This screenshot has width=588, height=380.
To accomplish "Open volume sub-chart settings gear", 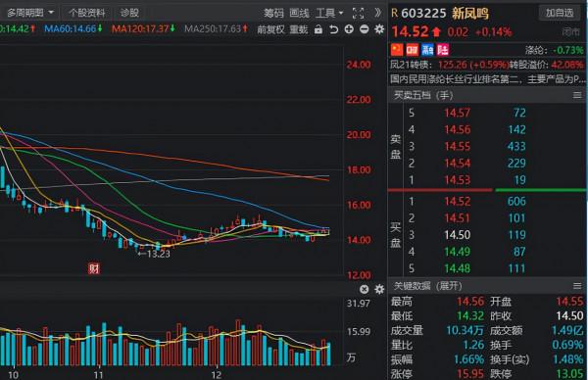I will point(379,289).
